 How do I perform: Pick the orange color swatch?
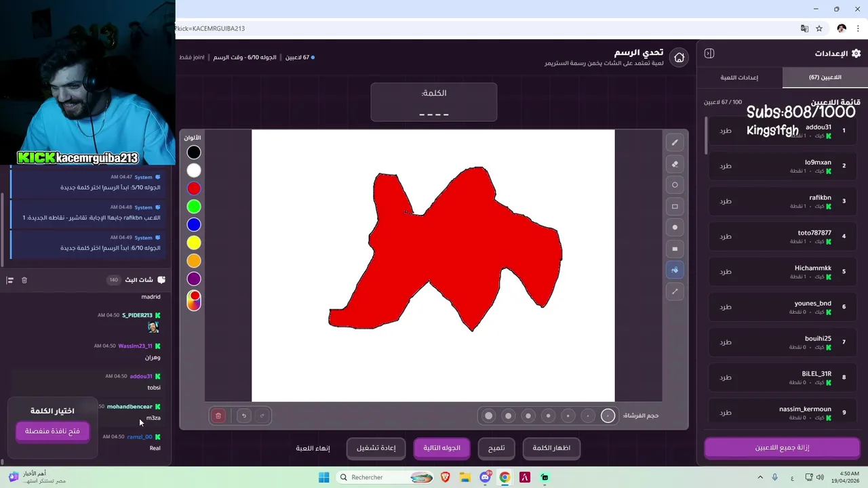coord(194,260)
